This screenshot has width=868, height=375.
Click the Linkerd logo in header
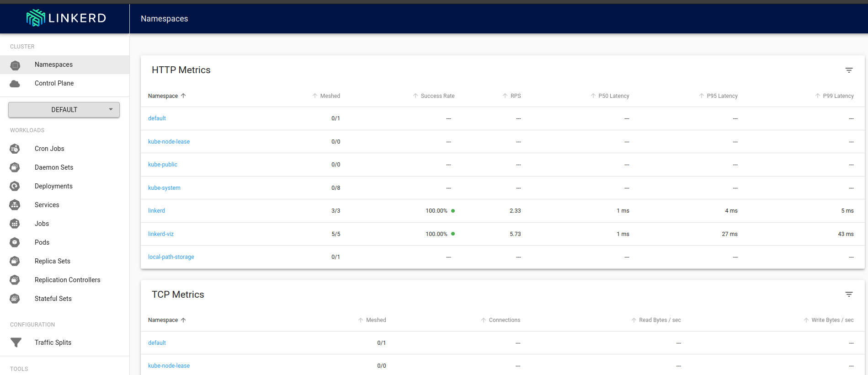pos(66,18)
